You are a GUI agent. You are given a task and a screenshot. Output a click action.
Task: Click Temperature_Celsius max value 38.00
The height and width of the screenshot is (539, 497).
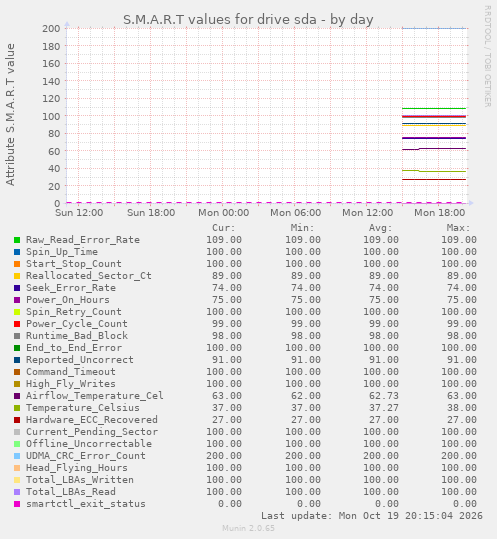coord(462,408)
